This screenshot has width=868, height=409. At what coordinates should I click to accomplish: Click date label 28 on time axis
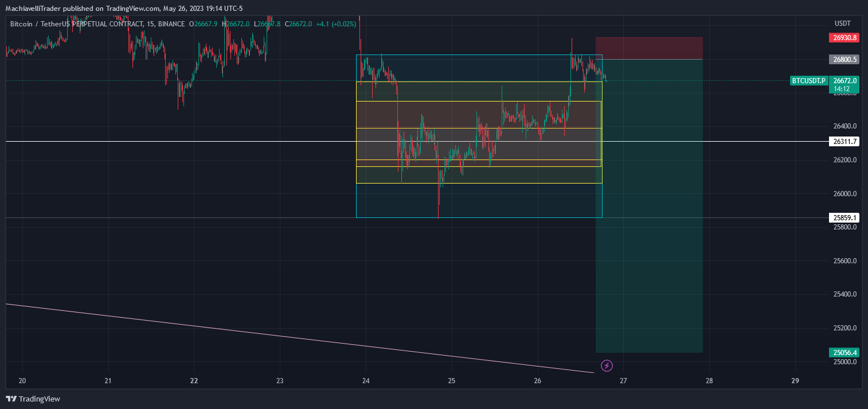(710, 381)
